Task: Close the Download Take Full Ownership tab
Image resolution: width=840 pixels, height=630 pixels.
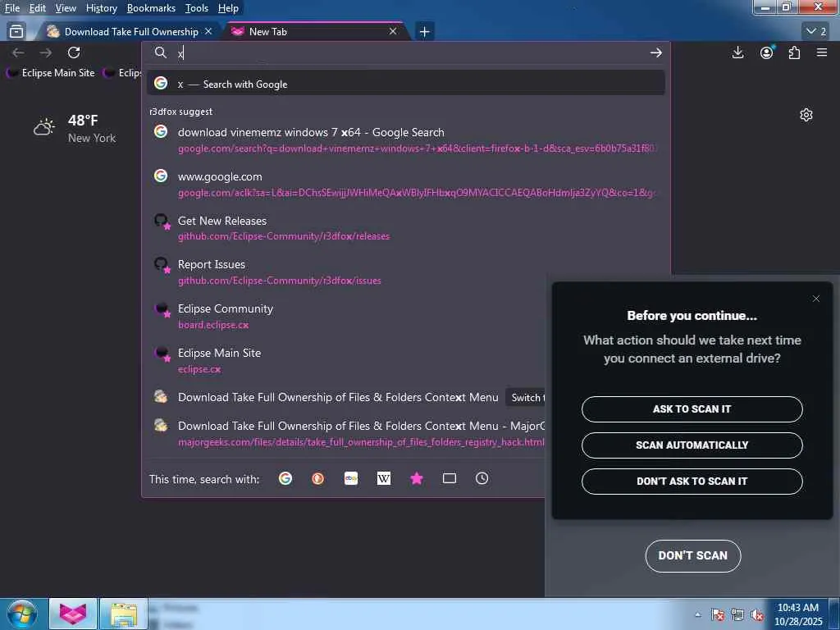Action: pos(208,32)
